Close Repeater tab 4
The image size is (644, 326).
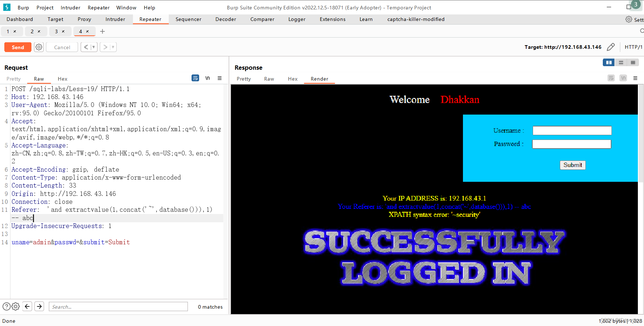87,31
